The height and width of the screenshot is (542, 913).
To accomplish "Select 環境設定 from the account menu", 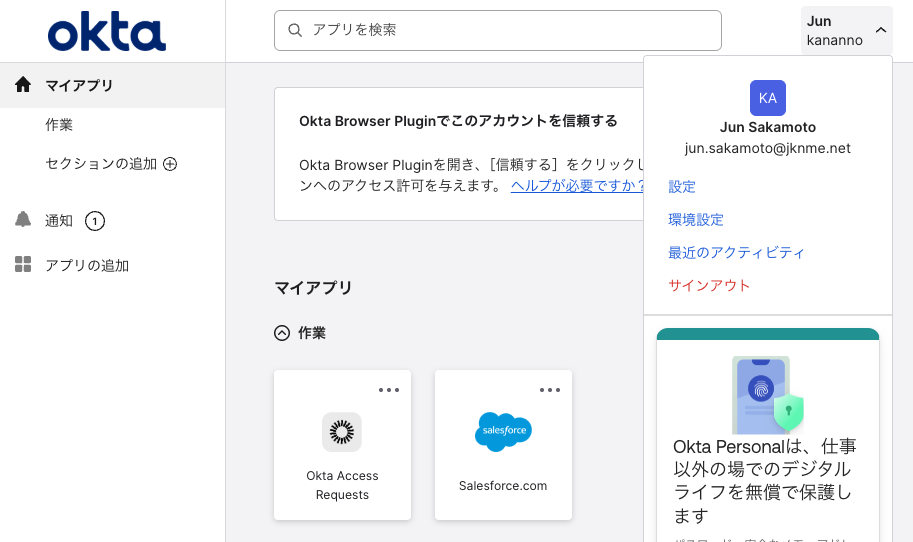I will click(696, 220).
